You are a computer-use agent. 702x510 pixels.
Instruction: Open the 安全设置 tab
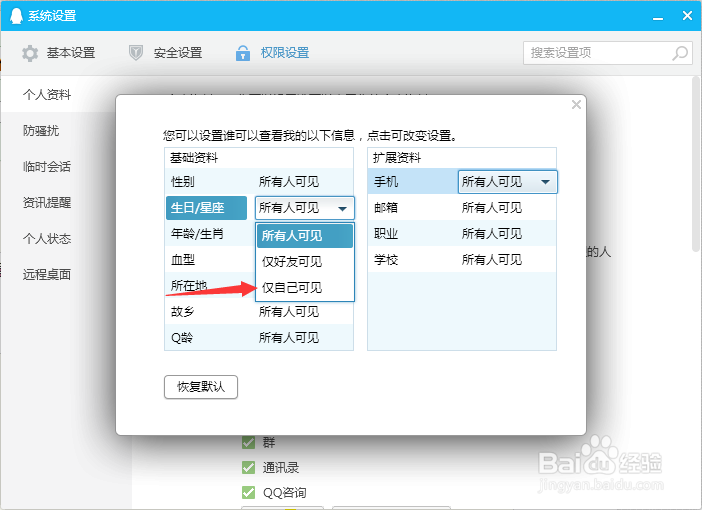pyautogui.click(x=166, y=53)
